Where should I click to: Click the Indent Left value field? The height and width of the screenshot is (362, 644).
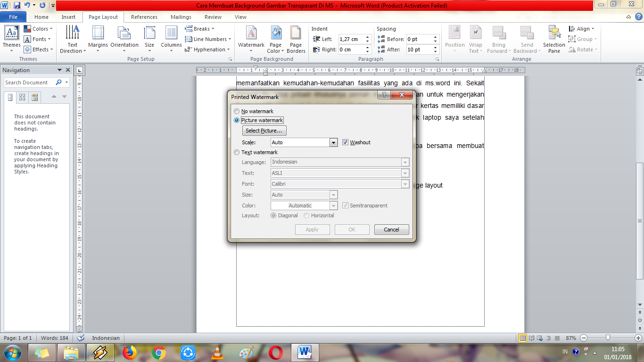coord(351,39)
